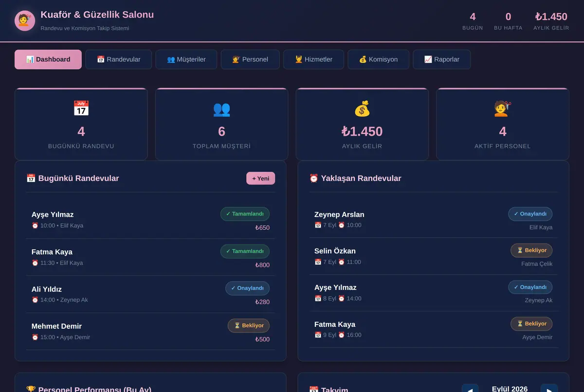Click the calendar icon on Bugünkü Randevu card
Image resolution: width=584 pixels, height=392 pixels.
pos(81,108)
